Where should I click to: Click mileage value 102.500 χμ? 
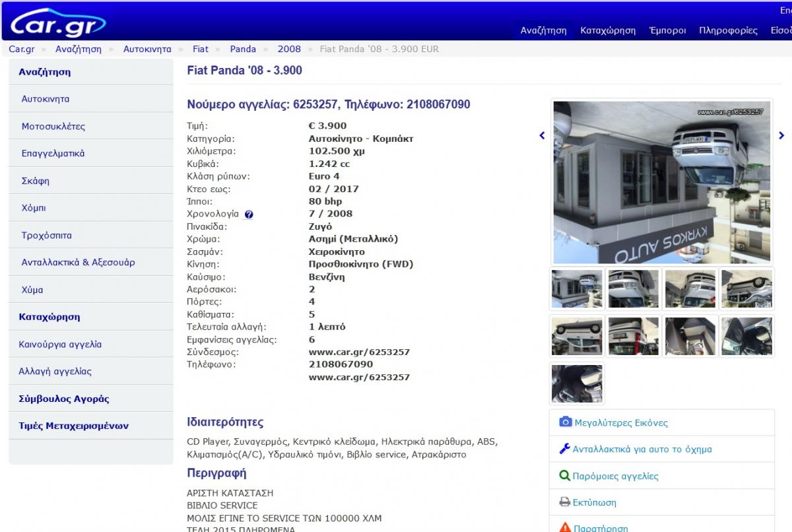coord(337,151)
